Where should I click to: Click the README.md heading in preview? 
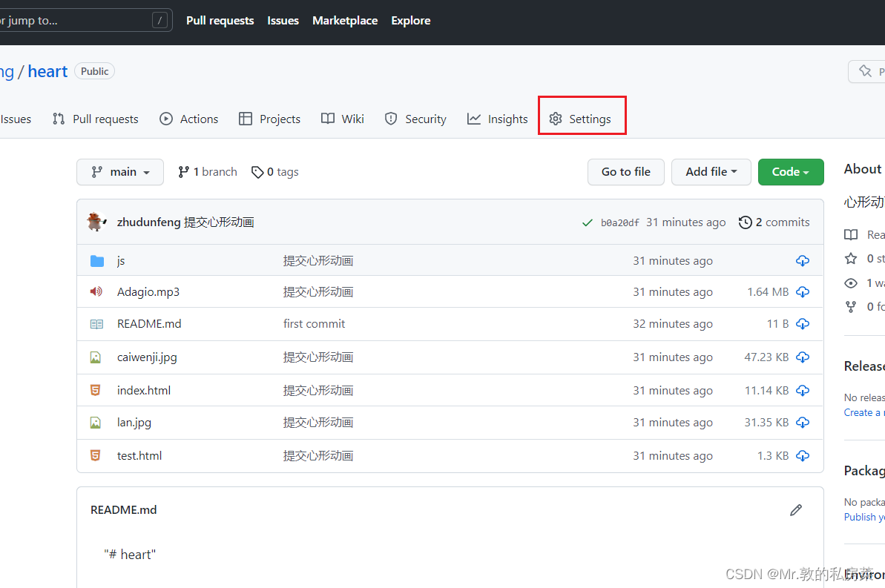[124, 510]
